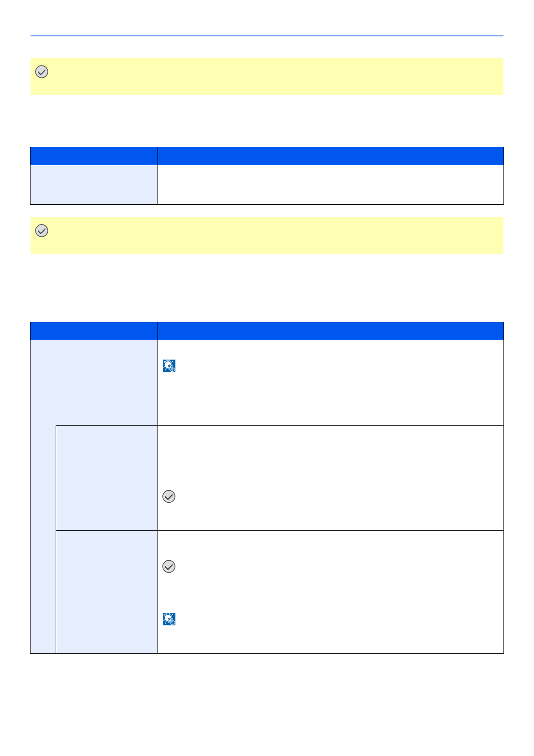
Task: Select the first table's light-blue body cell
Action: coord(94,185)
